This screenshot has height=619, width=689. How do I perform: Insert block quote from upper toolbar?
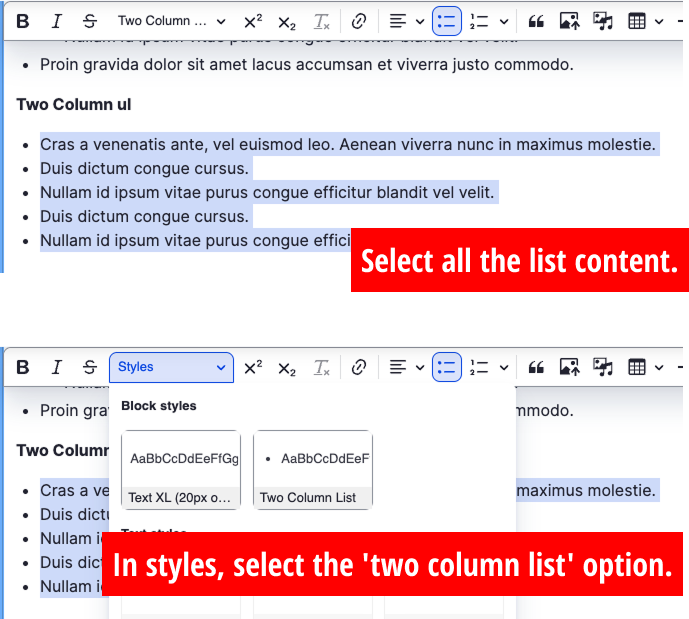click(x=536, y=21)
